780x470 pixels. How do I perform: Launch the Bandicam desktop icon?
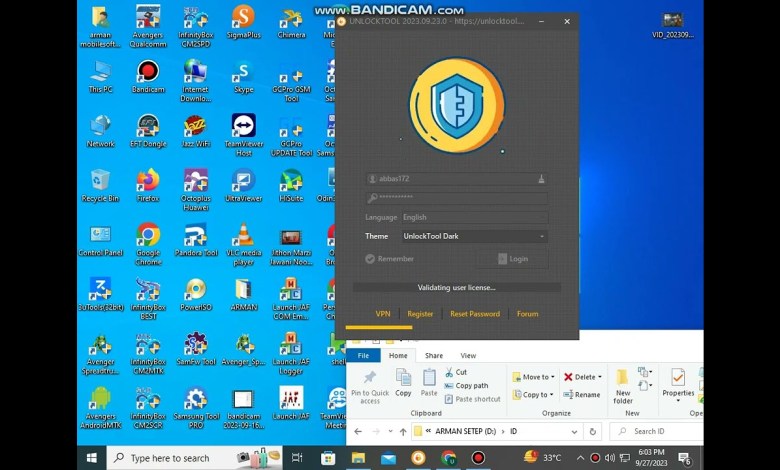tap(148, 76)
